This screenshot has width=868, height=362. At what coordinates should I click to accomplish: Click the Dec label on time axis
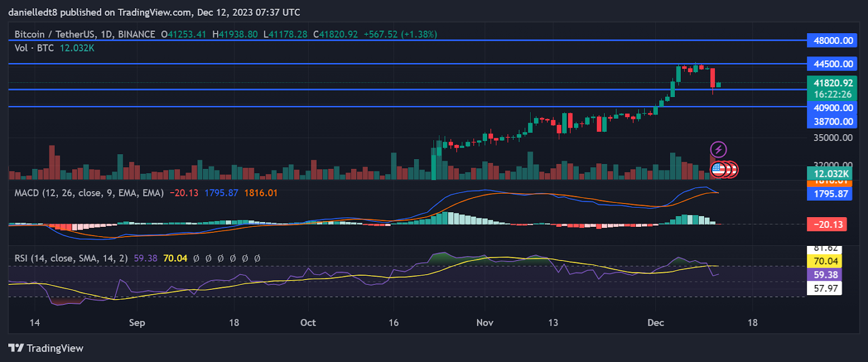click(655, 323)
